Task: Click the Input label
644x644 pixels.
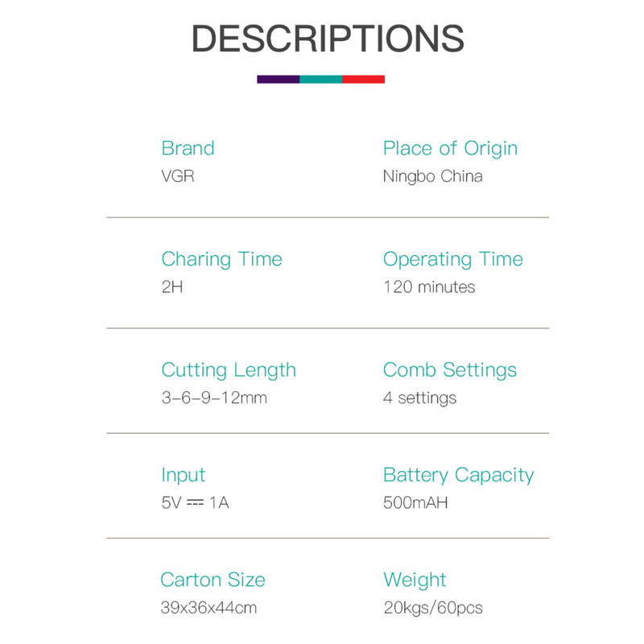Action: click(x=184, y=476)
